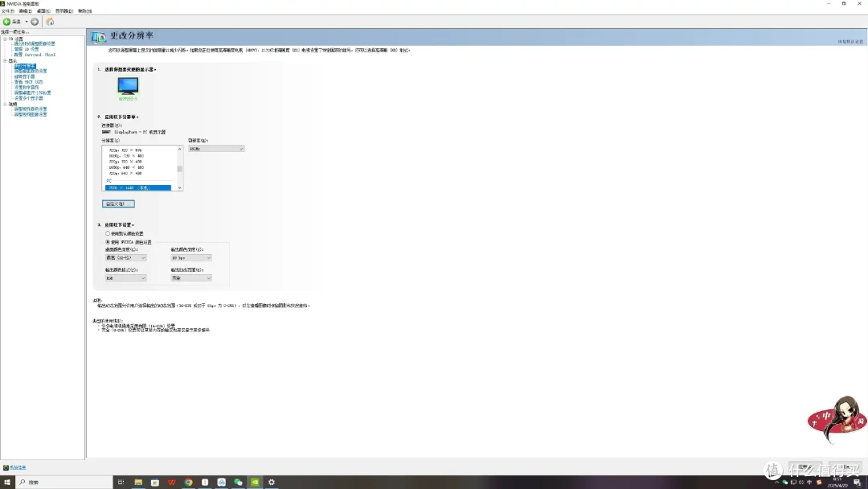
Task: Open the 系统信息 System Information link
Action: [18, 467]
